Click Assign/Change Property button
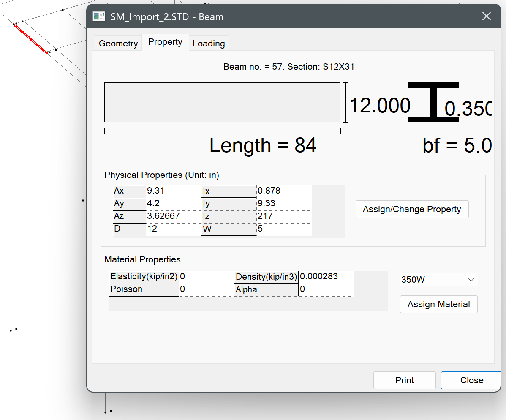Image resolution: width=506 pixels, height=420 pixels. 412,209
